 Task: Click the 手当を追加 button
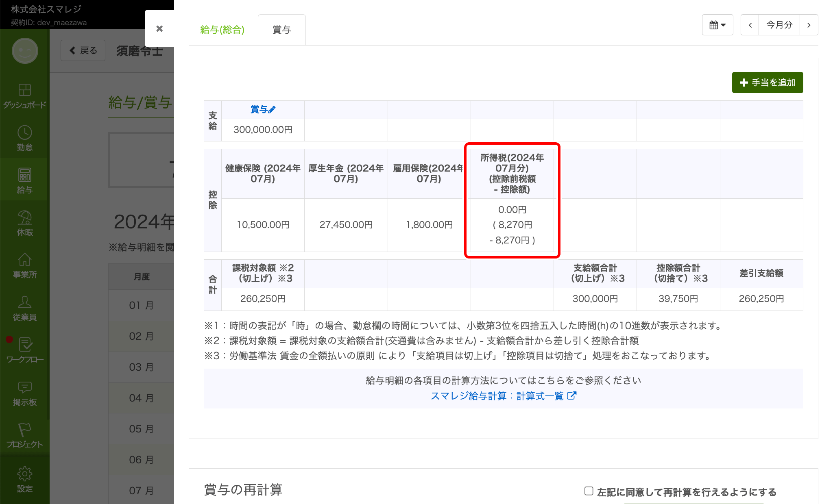(x=768, y=83)
